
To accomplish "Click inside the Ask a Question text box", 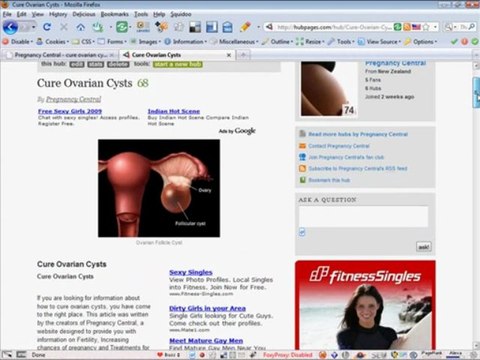I will 363,216.
